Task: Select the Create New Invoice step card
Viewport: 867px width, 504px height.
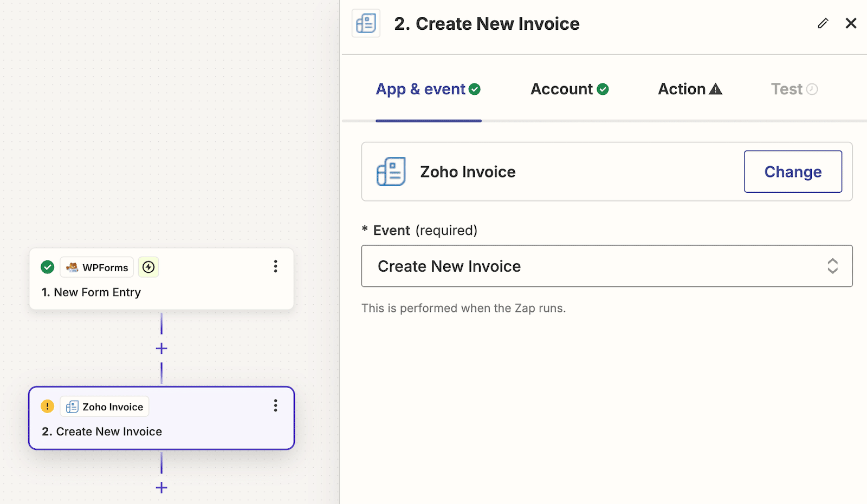Action: point(161,418)
